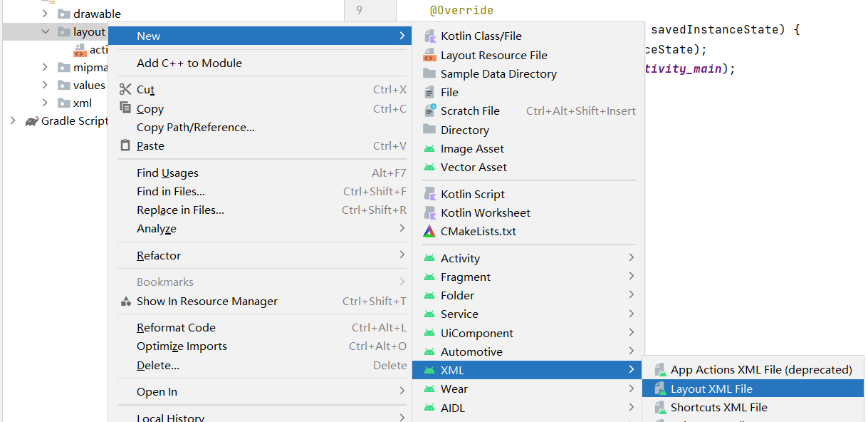Click the xml folder icon in tree
Viewport: 868px width, 422px height.
[x=64, y=103]
